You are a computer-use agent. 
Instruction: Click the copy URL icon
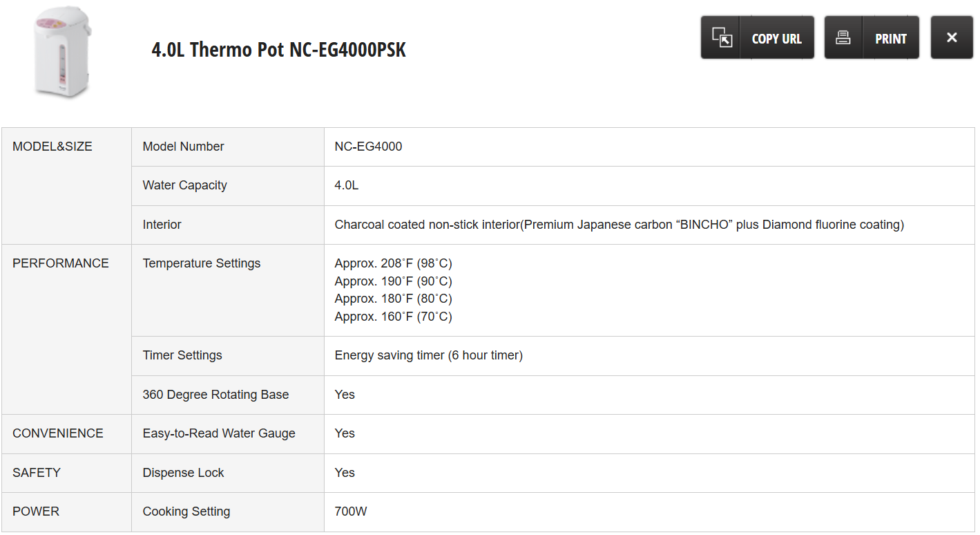(x=722, y=37)
